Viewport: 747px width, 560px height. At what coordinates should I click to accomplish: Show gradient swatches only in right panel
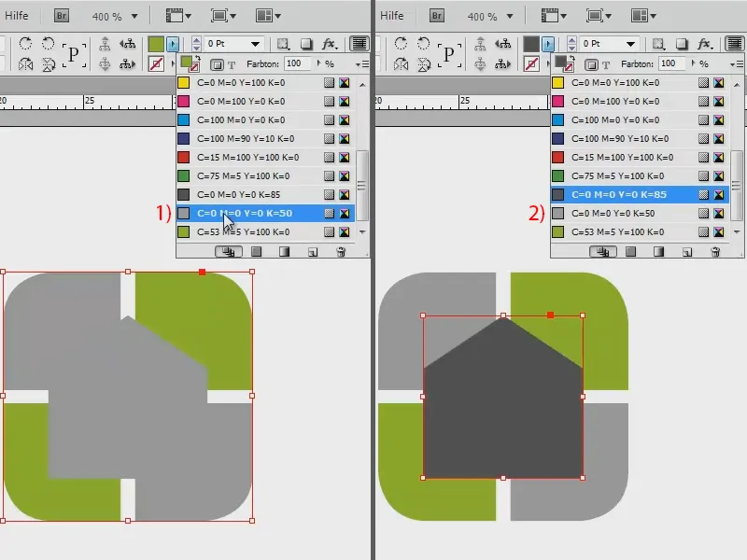[x=659, y=251]
